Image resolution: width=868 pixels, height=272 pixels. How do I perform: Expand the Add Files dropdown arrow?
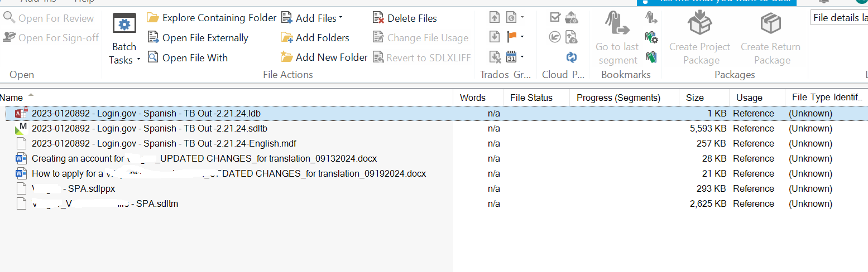click(341, 18)
